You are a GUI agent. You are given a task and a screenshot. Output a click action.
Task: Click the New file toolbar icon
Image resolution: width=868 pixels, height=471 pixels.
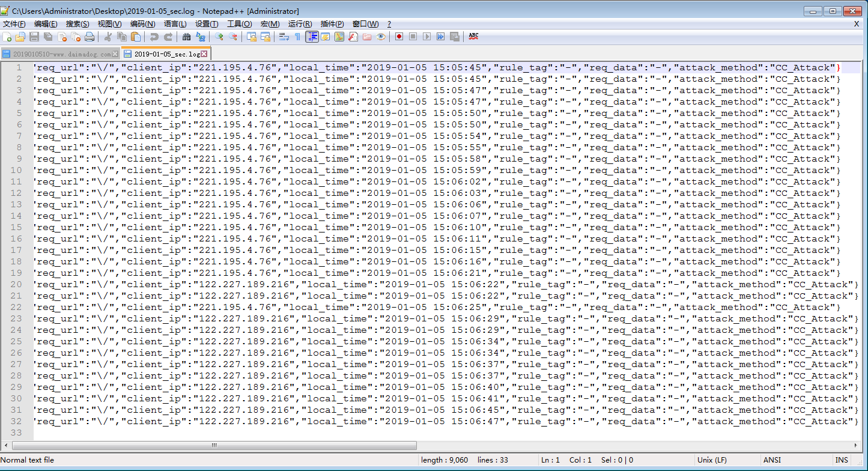point(7,37)
